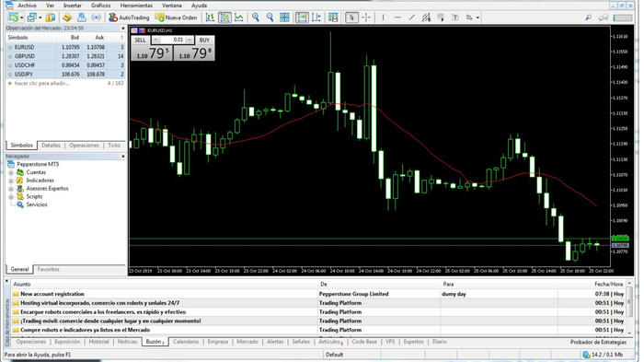Pick the trendline drawing tool
This screenshot has width=644, height=362.
tap(411, 18)
